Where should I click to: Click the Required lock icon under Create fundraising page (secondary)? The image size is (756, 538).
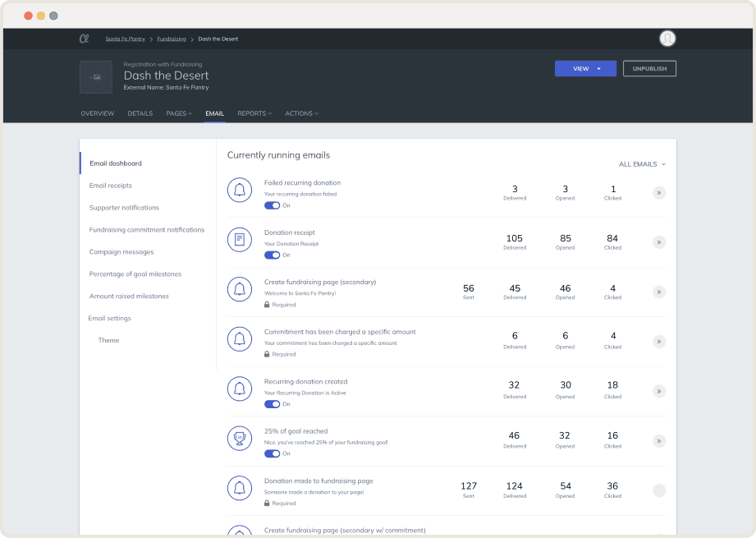coord(267,305)
